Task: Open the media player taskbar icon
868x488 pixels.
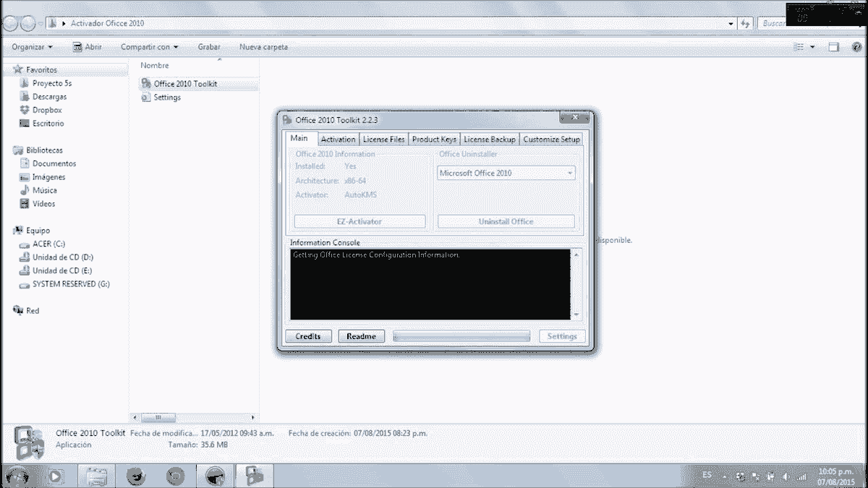Action: click(55, 476)
